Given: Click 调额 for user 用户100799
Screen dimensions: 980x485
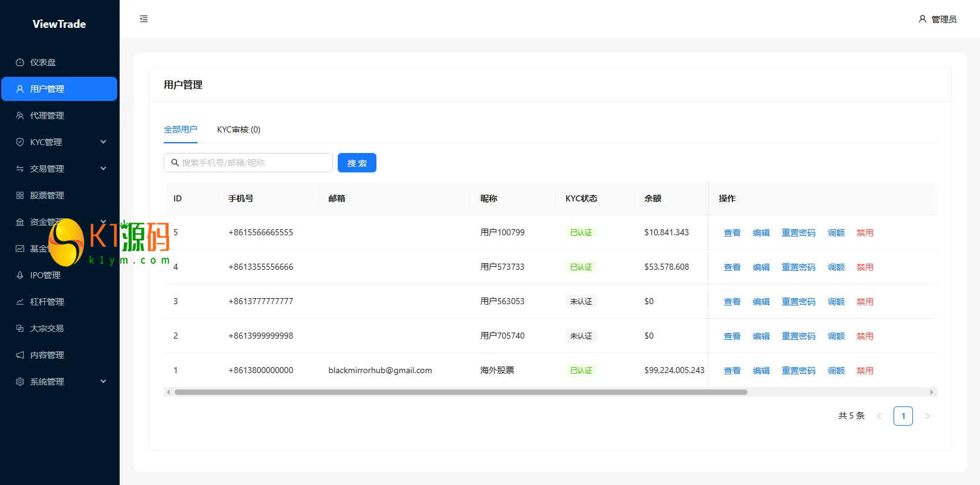Looking at the screenshot, I should (836, 233).
